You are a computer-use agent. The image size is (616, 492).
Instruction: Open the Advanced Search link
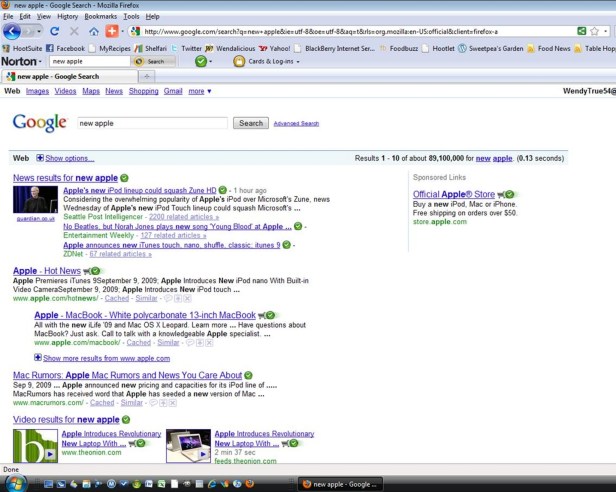tap(296, 124)
